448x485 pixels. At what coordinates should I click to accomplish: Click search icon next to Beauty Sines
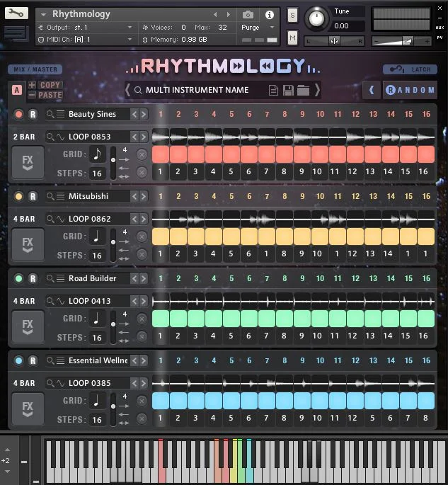tap(50, 114)
